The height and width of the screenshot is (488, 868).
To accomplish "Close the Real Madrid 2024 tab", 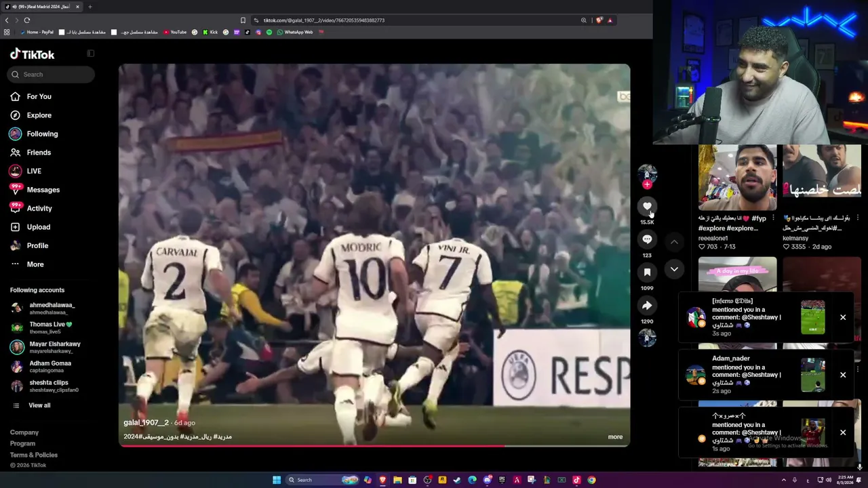I will pyautogui.click(x=77, y=7).
